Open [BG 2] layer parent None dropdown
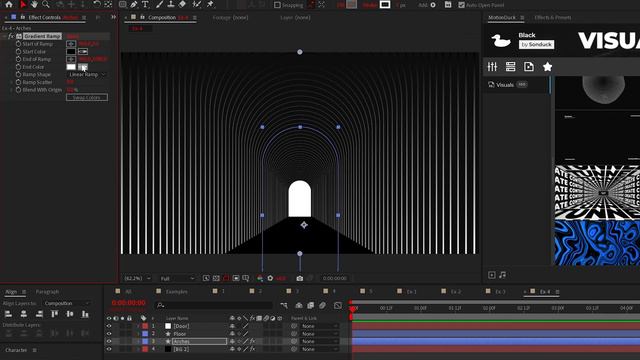The height and width of the screenshot is (360, 640). tap(320, 349)
